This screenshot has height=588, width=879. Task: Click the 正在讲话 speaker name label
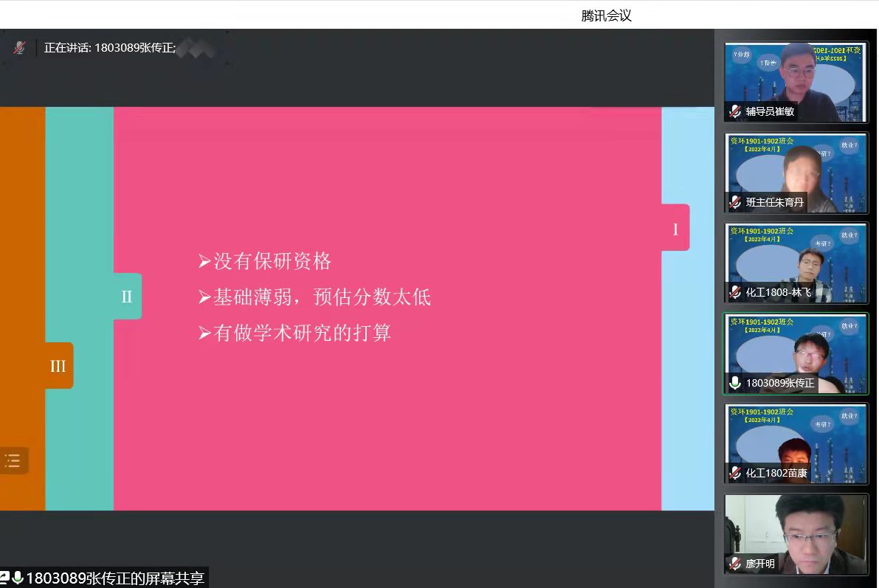(x=109, y=48)
